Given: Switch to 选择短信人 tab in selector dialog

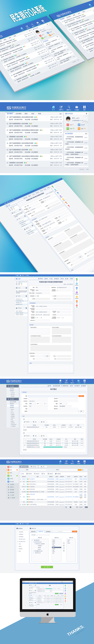Looking at the screenshot, I should click(x=48, y=532).
